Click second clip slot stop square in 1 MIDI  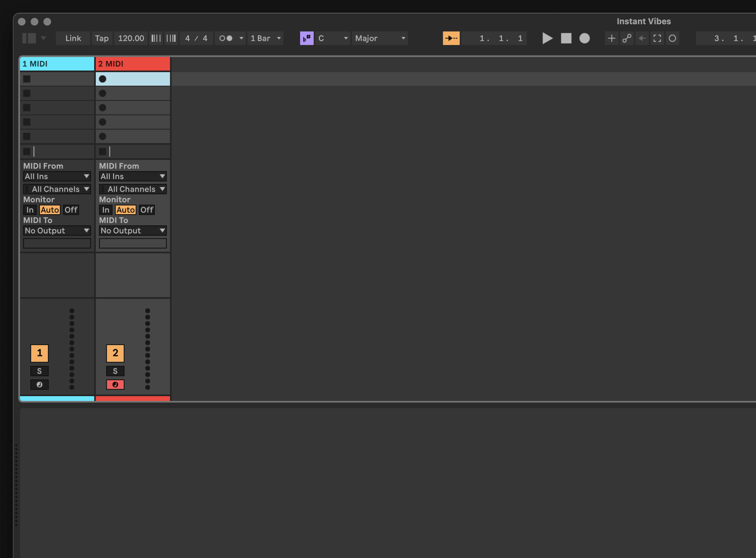tap(27, 93)
